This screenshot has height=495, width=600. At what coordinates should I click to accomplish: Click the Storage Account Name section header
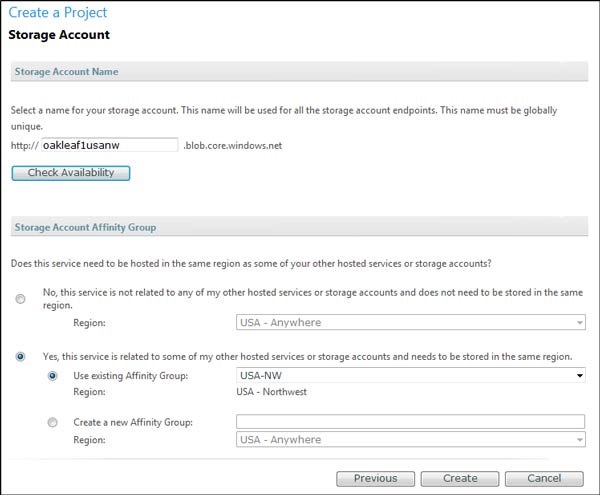299,72
